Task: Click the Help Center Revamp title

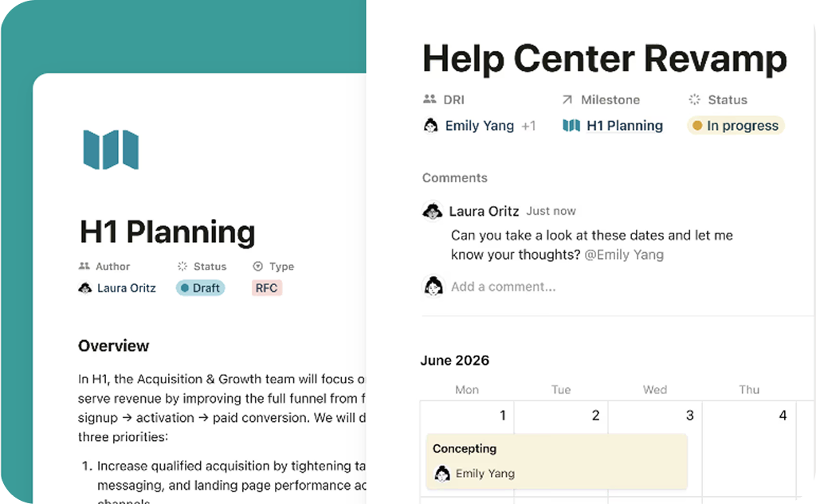Action: coord(604,59)
